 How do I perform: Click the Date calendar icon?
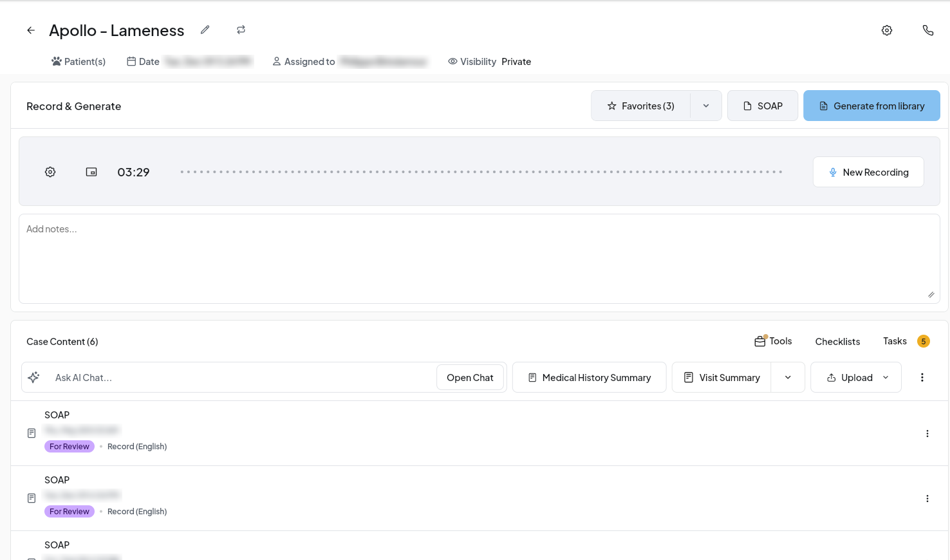click(131, 61)
